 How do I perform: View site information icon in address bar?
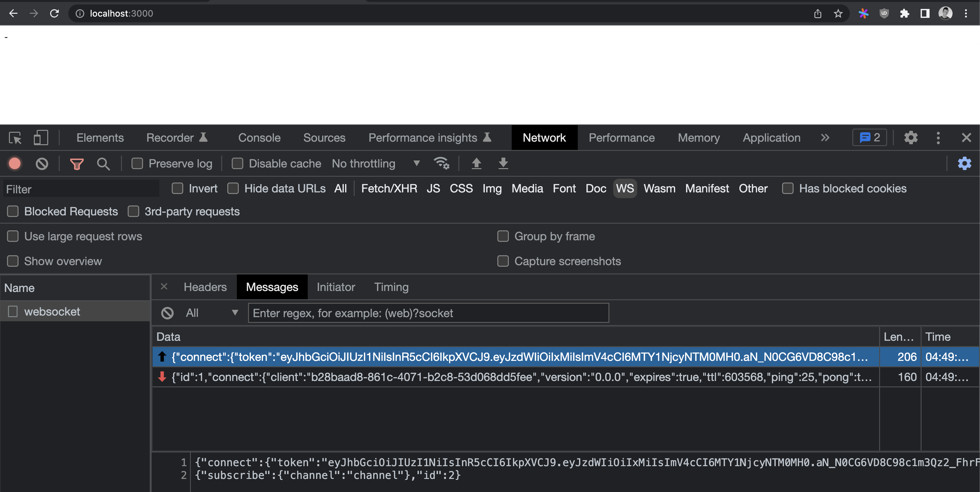click(80, 14)
